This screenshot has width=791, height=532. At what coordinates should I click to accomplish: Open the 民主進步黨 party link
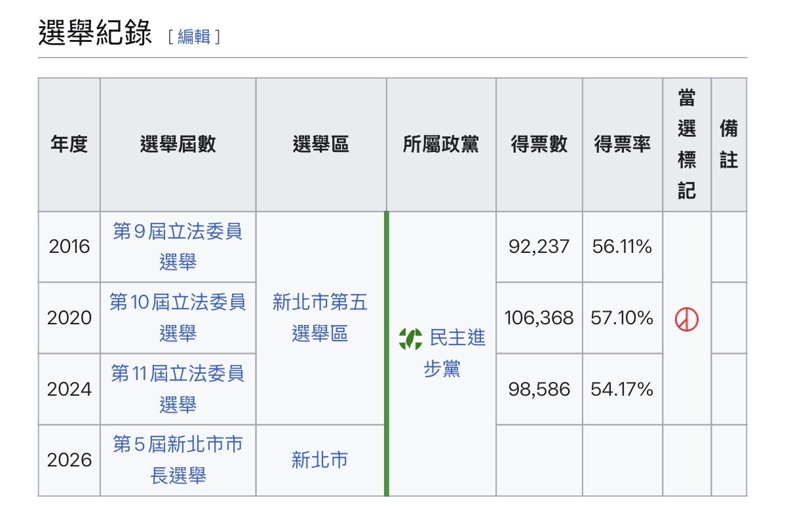(x=455, y=354)
